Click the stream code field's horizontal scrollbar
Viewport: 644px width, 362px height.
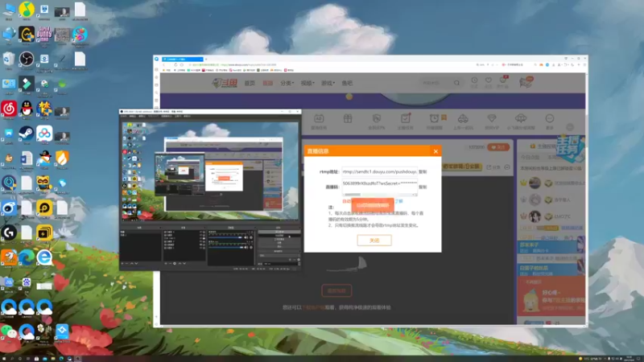(x=379, y=194)
